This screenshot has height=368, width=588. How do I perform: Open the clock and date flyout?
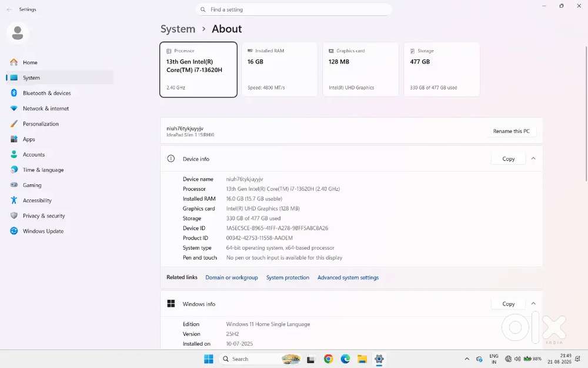point(559,359)
